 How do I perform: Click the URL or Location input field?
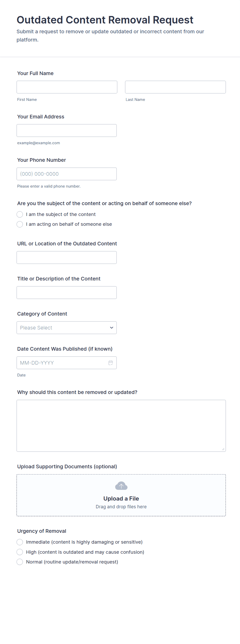(66, 257)
